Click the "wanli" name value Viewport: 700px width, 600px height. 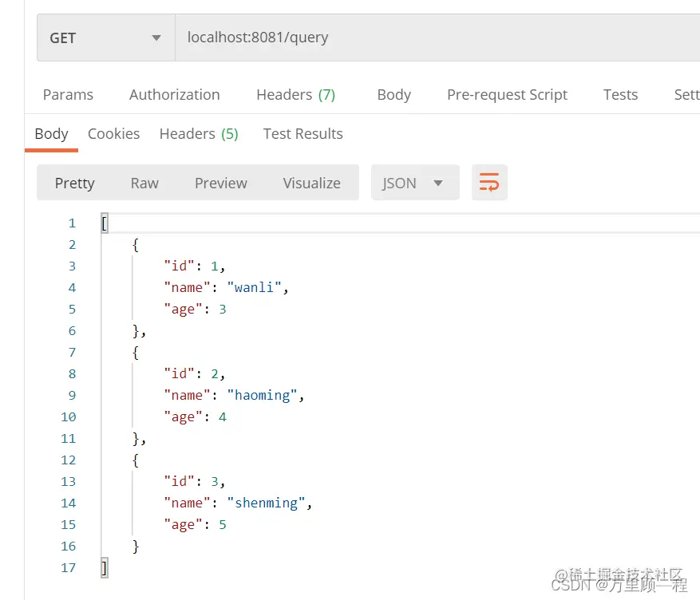click(x=254, y=288)
